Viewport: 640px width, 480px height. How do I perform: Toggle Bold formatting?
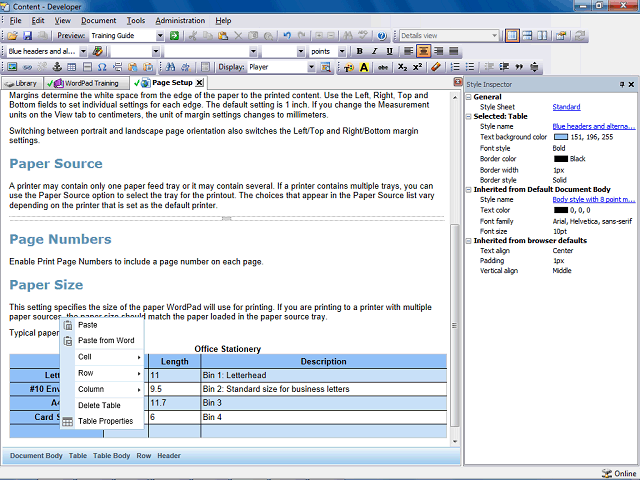[x=359, y=51]
